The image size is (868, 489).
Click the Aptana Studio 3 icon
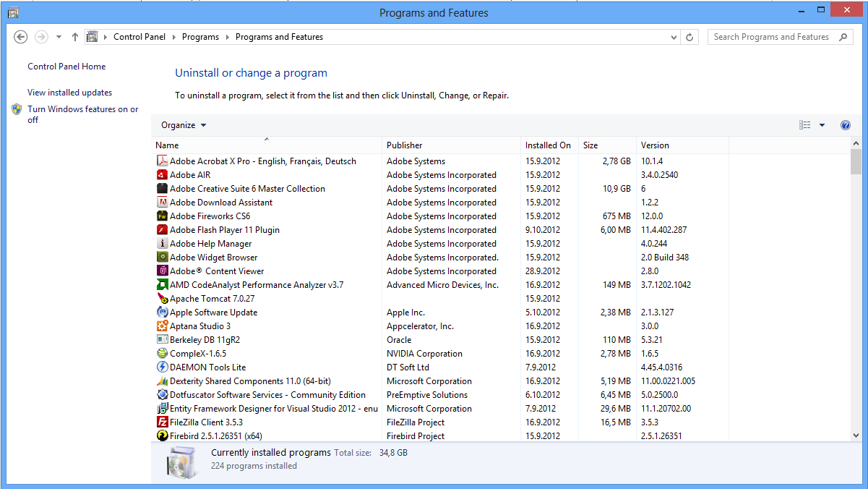click(163, 326)
